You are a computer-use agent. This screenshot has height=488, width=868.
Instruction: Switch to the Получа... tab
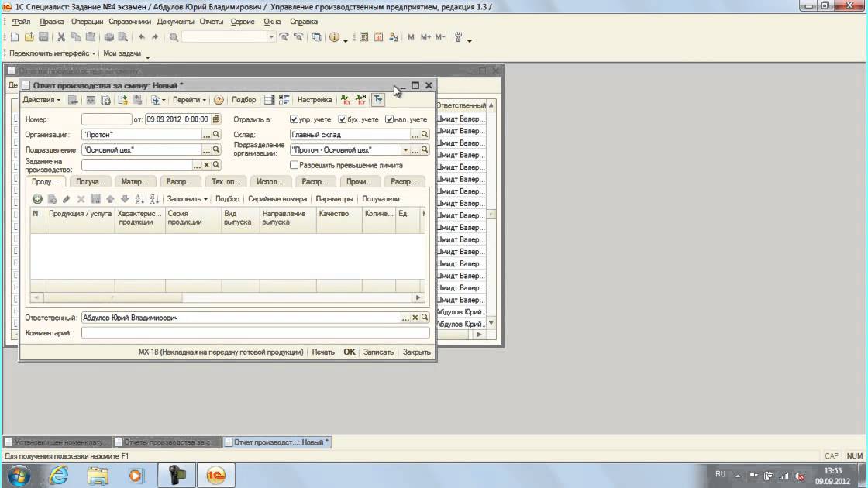(90, 181)
